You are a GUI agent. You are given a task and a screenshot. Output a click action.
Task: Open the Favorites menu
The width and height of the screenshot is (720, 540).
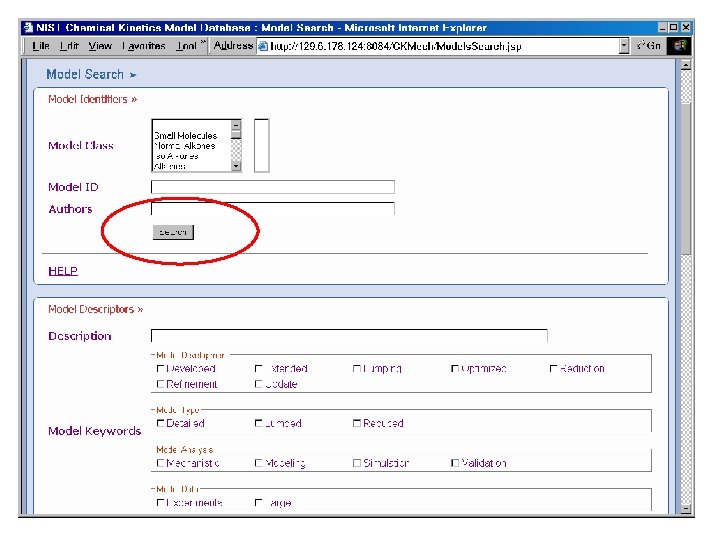point(144,46)
